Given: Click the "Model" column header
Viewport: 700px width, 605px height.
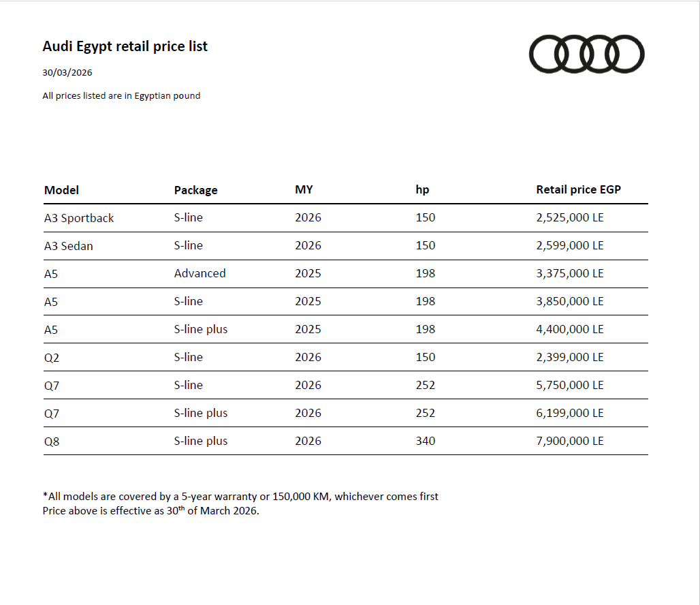Looking at the screenshot, I should click(x=61, y=190).
